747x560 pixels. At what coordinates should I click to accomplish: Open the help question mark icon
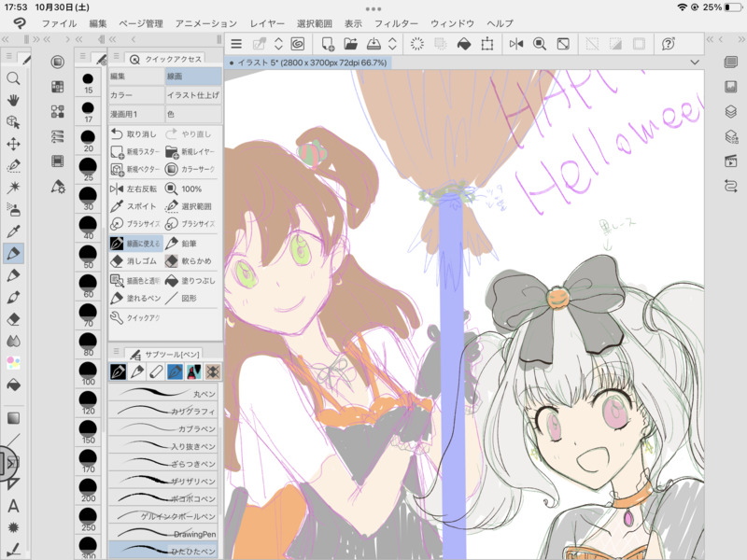[x=668, y=44]
